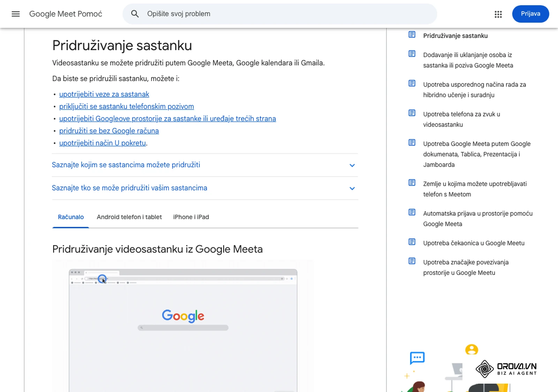Viewport: 558px width, 392px height.
Task: Open sidebar article Upotreba Google Meeta putem dokumenata
Action: click(x=477, y=154)
